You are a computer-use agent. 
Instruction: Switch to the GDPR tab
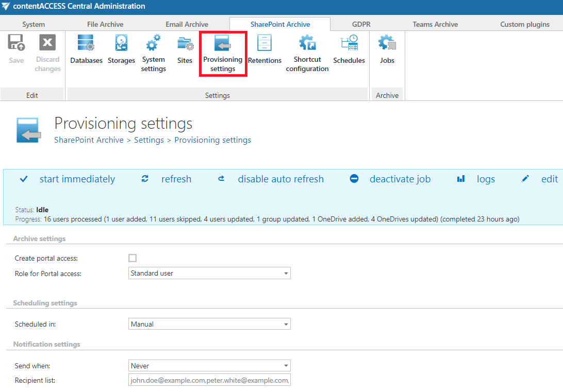(x=361, y=24)
